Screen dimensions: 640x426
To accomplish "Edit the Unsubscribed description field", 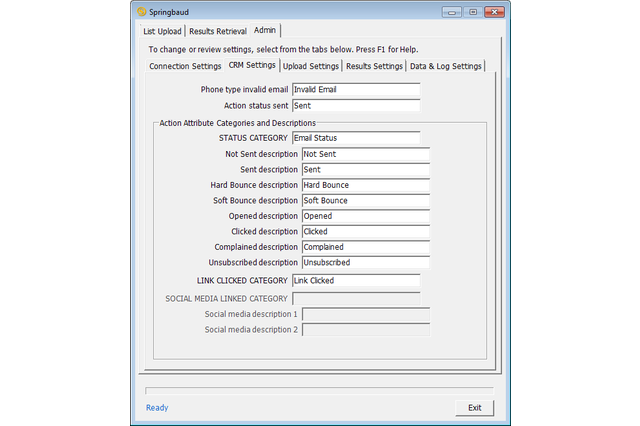I will coord(365,263).
